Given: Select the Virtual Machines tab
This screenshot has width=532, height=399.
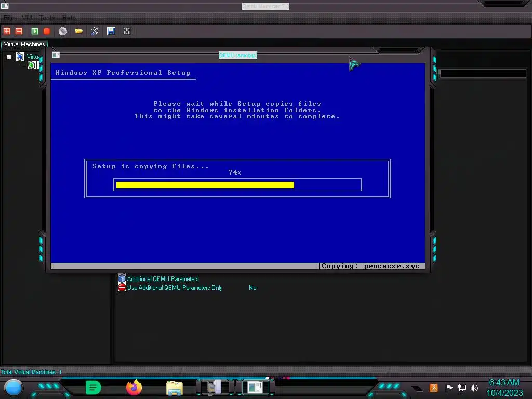Looking at the screenshot, I should (x=24, y=44).
